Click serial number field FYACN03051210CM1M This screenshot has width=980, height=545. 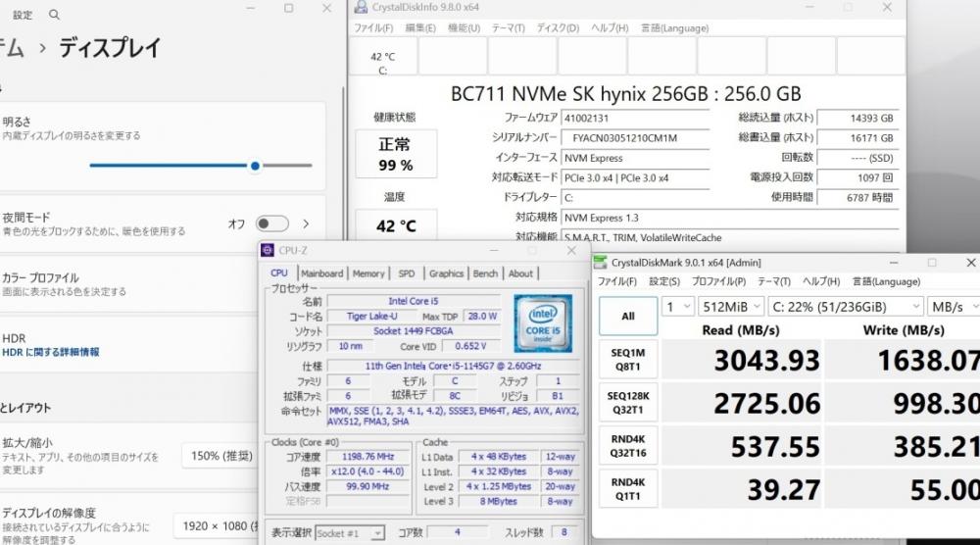click(x=634, y=138)
